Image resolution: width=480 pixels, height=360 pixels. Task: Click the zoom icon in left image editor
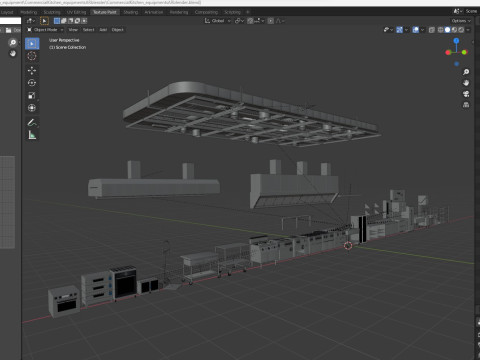coord(13,42)
